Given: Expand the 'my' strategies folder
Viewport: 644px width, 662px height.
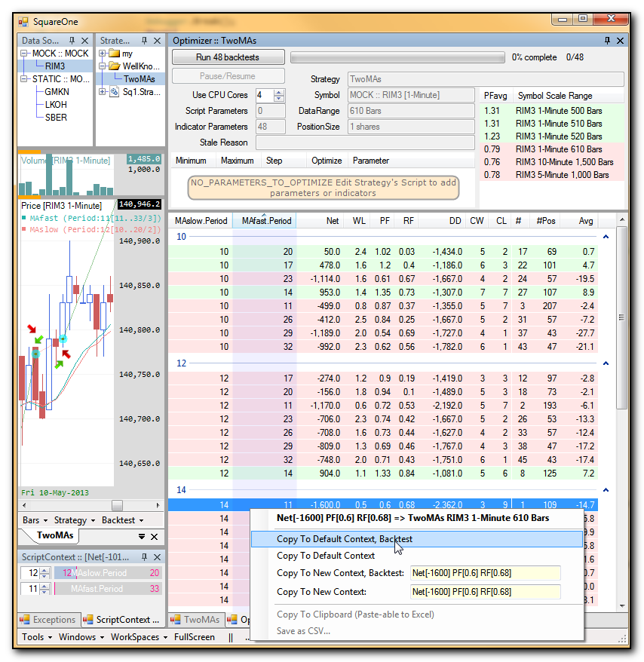Looking at the screenshot, I should [x=103, y=54].
